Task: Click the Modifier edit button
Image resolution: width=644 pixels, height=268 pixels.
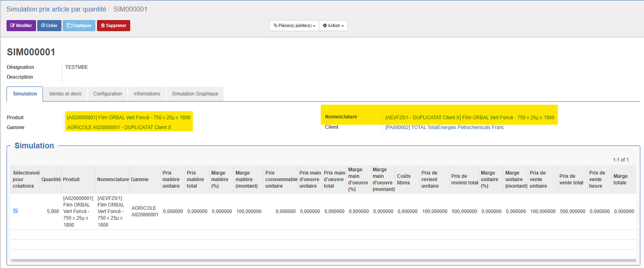Action: [x=21, y=25]
